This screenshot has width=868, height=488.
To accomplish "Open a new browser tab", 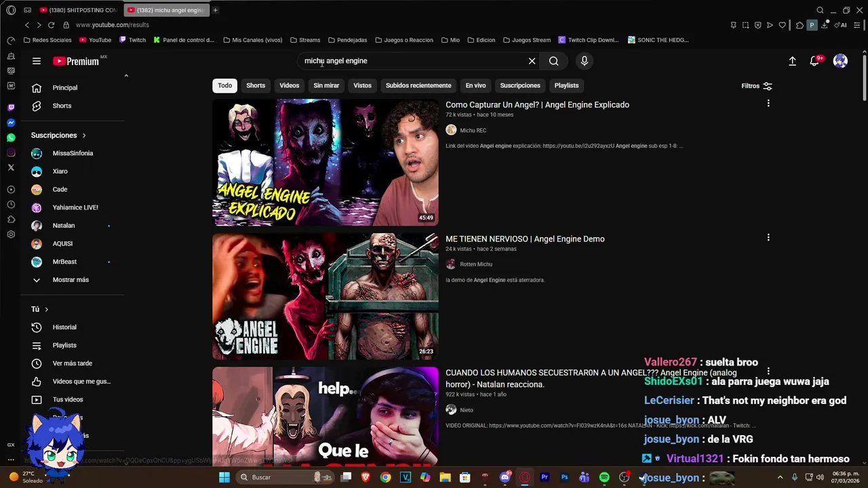I will click(x=216, y=10).
